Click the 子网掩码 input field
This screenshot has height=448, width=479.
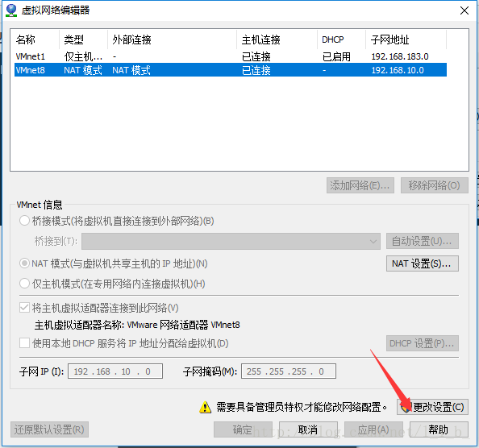coord(289,371)
